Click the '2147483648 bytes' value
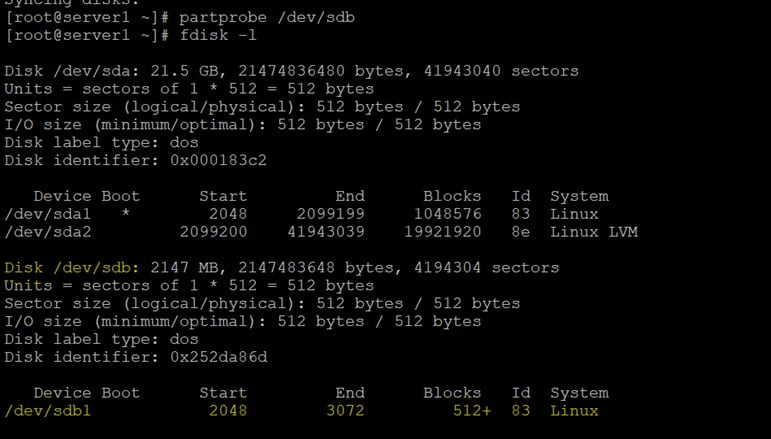This screenshot has height=439, width=771. [315, 268]
